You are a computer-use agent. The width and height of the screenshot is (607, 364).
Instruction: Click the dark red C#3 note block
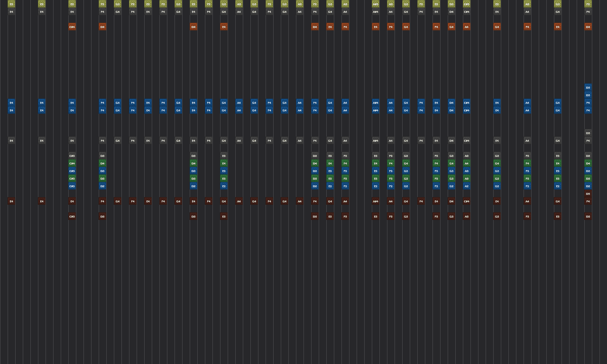pyautogui.click(x=72, y=216)
